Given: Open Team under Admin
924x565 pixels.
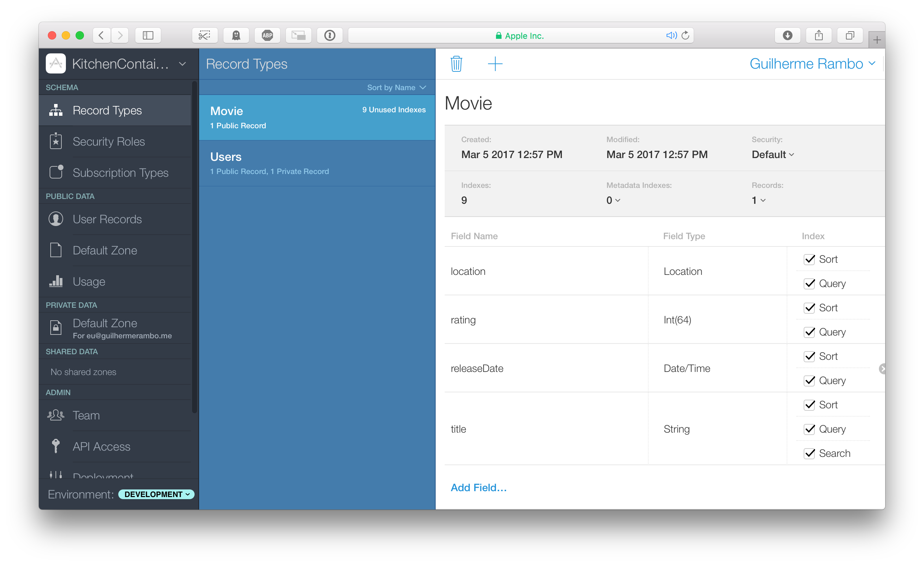Looking at the screenshot, I should tap(115, 415).
